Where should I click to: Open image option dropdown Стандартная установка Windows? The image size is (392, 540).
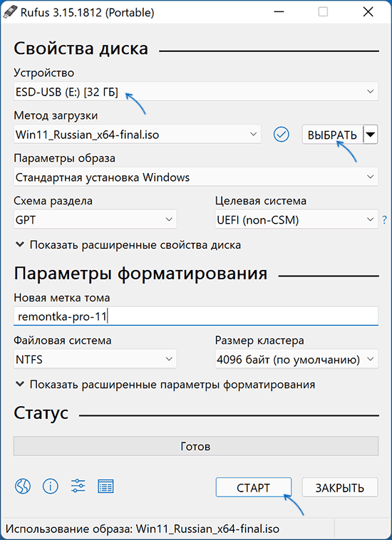pos(196,177)
